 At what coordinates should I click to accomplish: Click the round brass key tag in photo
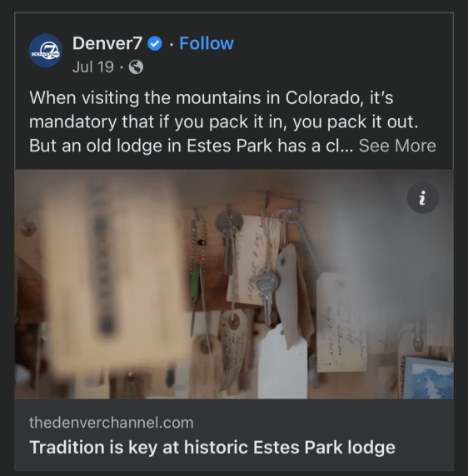point(229,222)
